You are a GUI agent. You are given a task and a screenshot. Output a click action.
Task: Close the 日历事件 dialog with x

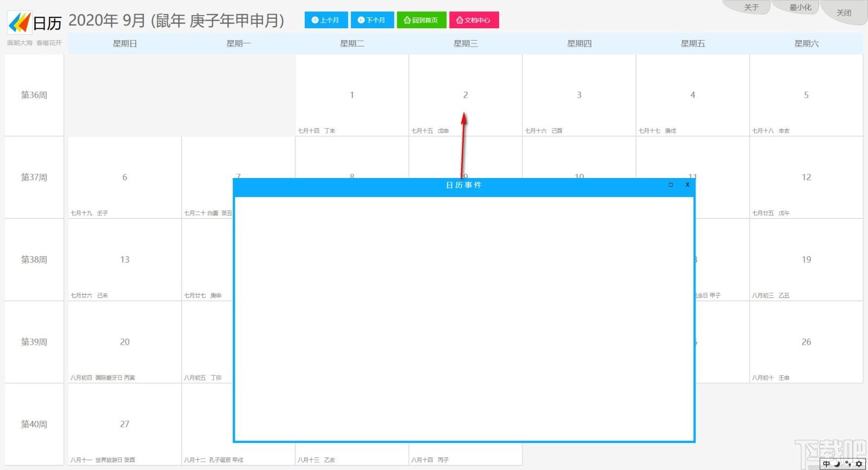pos(687,185)
